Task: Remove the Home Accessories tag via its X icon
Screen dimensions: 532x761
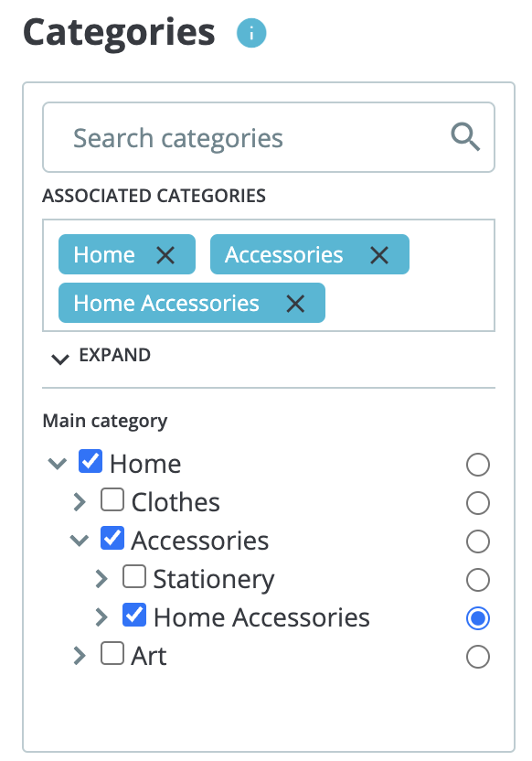Action: [x=295, y=303]
